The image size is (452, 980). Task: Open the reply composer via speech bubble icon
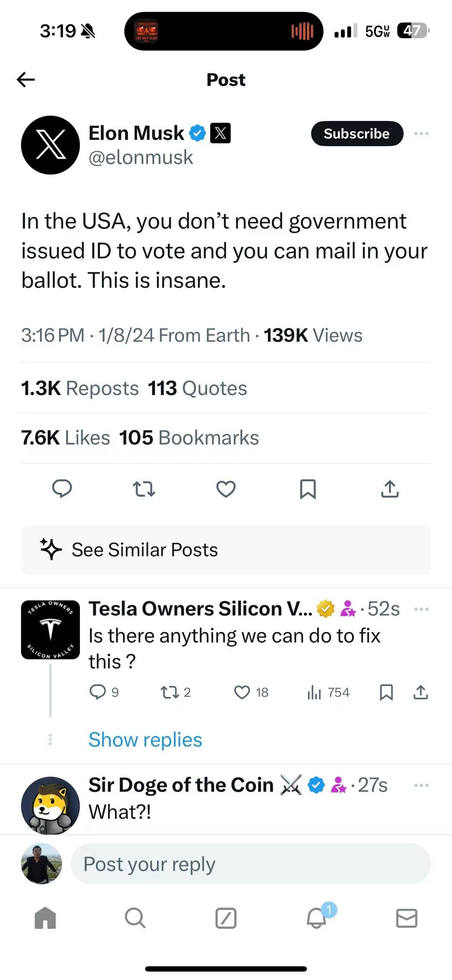coord(62,489)
